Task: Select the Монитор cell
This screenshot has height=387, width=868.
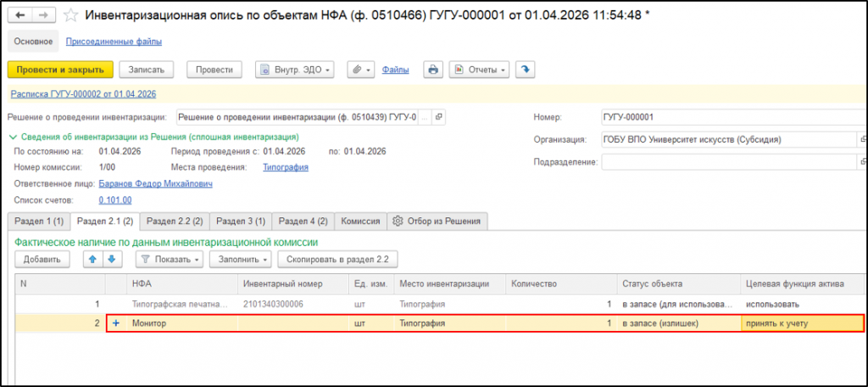Action: pyautogui.click(x=183, y=323)
